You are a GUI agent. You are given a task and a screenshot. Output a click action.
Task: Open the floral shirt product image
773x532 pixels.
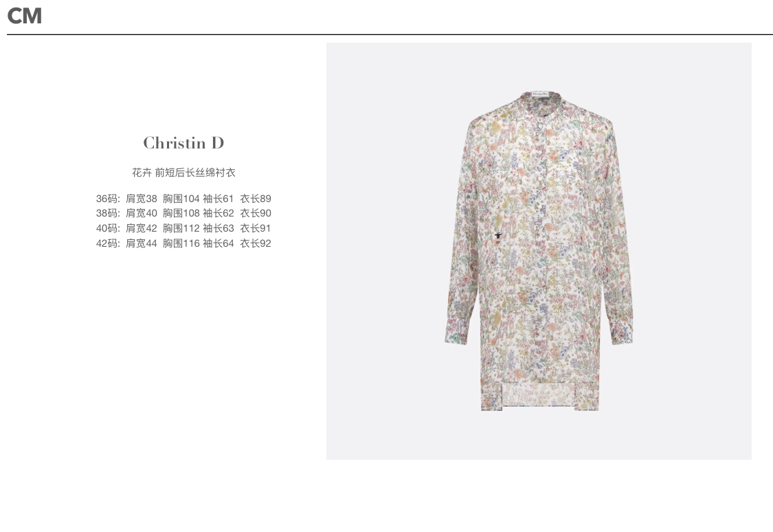click(539, 251)
